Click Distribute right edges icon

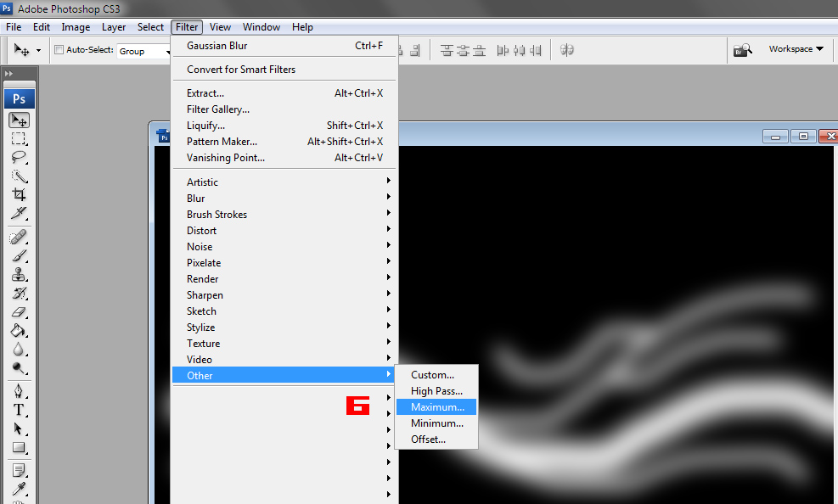tap(536, 50)
